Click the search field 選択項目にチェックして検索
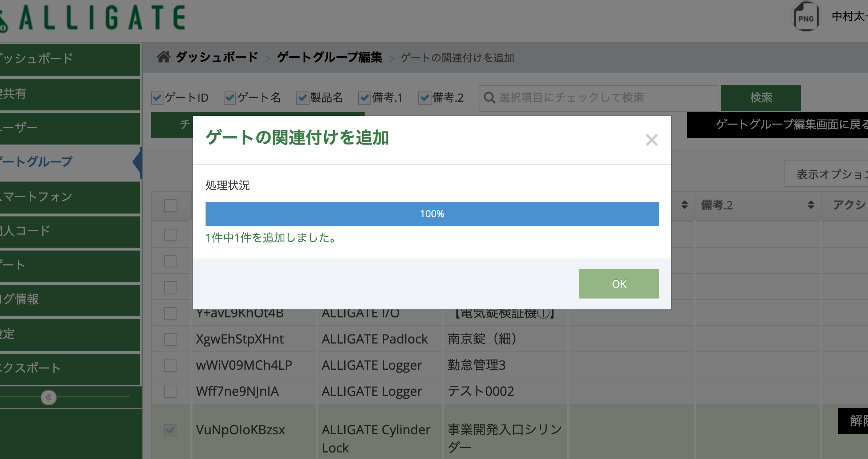868x459 pixels. (598, 98)
